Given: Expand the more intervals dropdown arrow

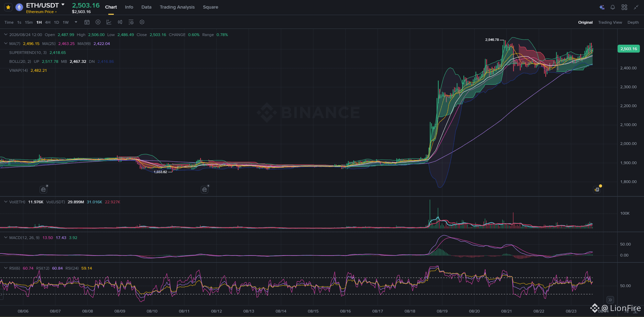Looking at the screenshot, I should click(x=76, y=22).
